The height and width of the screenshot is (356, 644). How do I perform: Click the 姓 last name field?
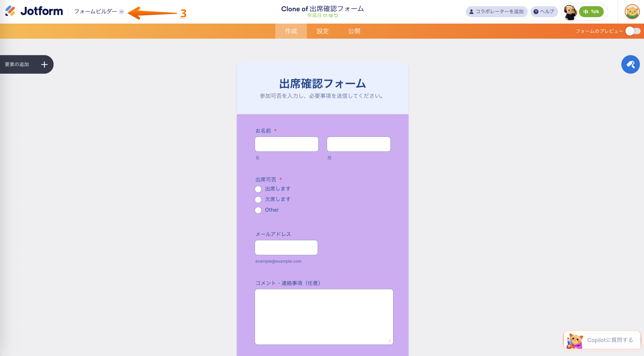[x=358, y=144]
